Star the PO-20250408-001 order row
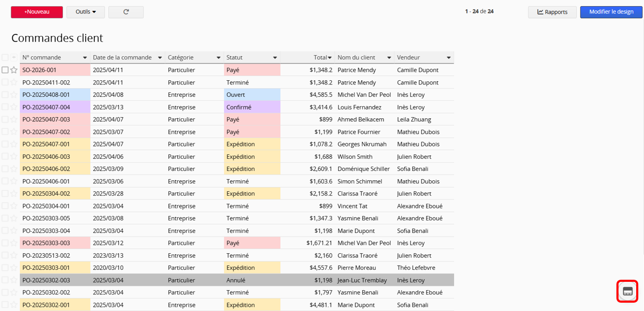This screenshot has height=311, width=644. click(x=14, y=95)
